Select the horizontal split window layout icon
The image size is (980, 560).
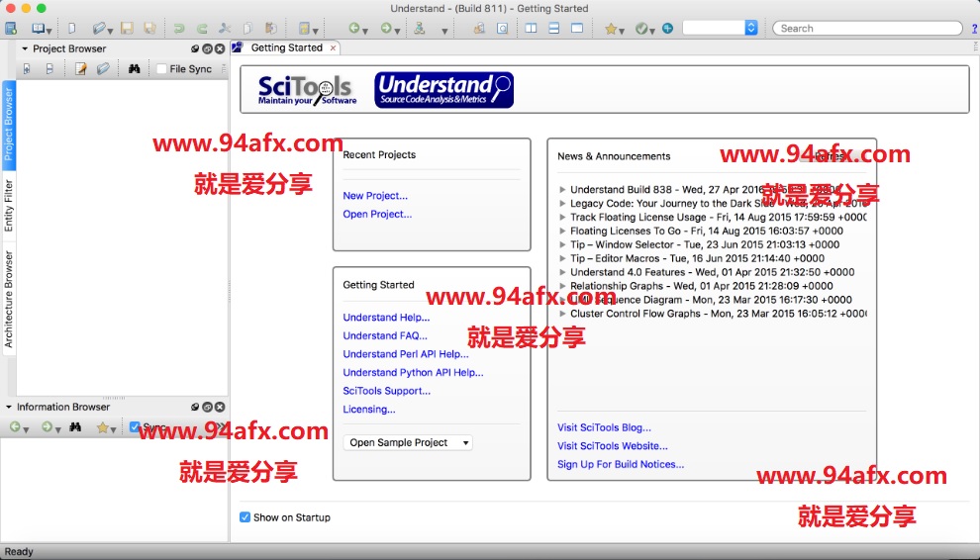pyautogui.click(x=553, y=28)
